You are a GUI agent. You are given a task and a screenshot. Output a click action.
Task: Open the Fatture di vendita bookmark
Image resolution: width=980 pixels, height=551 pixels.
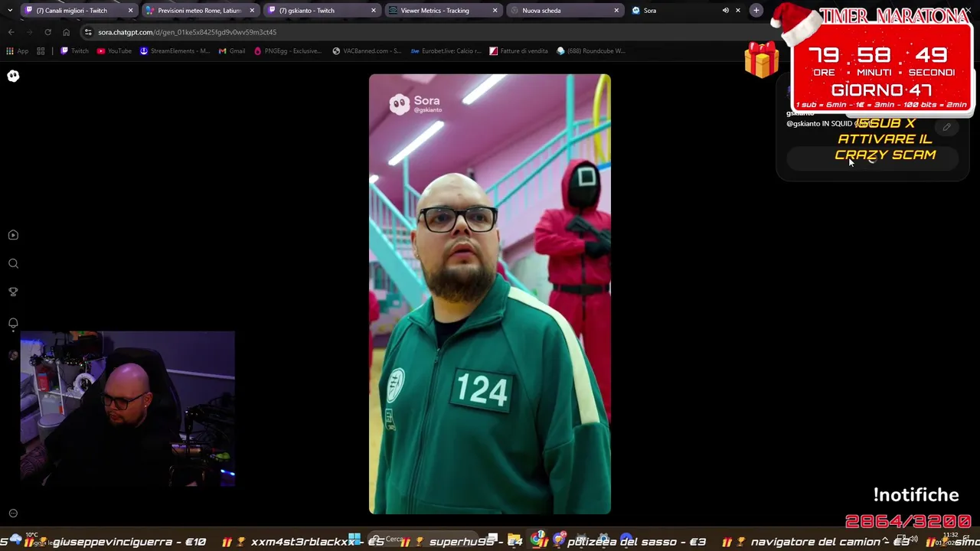519,51
